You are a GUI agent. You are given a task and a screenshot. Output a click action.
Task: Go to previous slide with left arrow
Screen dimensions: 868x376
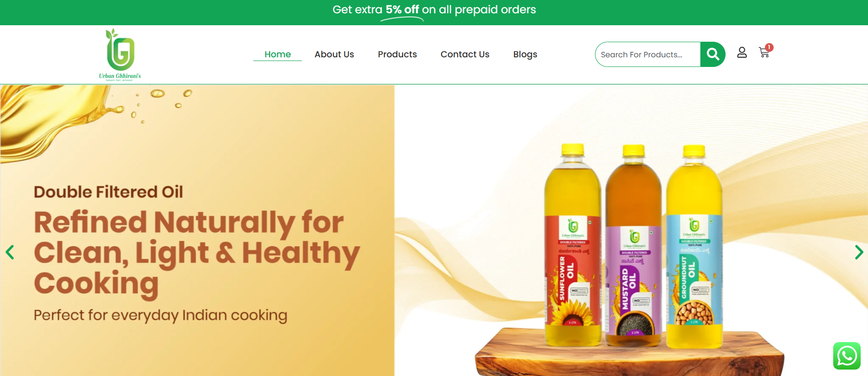[10, 252]
